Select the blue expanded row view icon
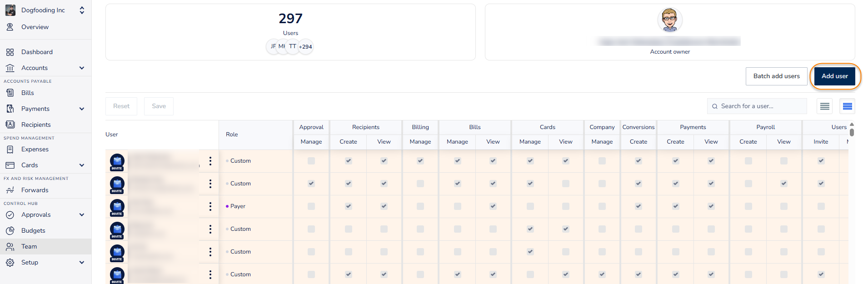This screenshot has height=284, width=868. (x=847, y=106)
